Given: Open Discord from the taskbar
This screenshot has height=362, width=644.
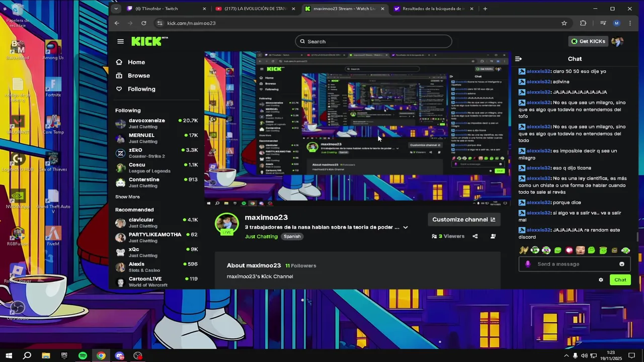Looking at the screenshot, I should pyautogui.click(x=119, y=356).
